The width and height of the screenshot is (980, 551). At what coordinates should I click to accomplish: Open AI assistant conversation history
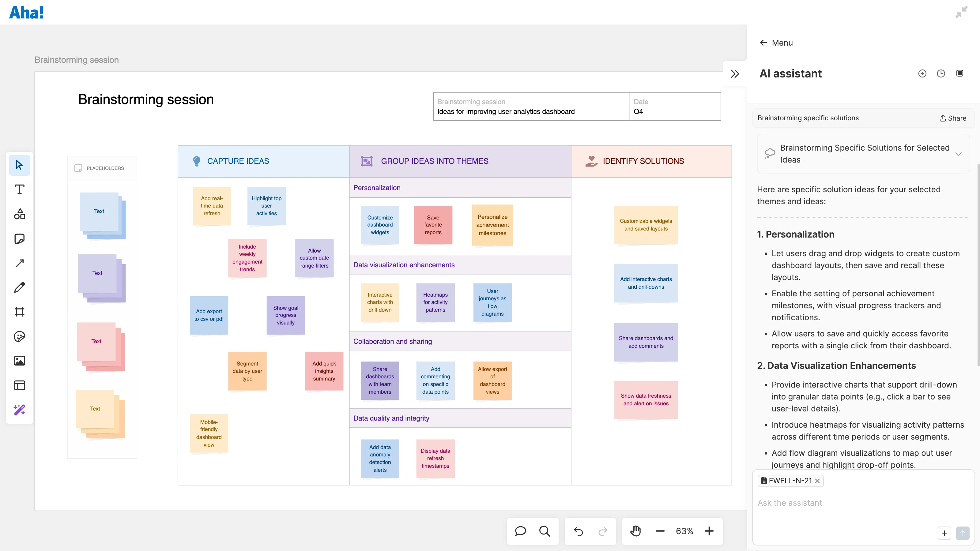(x=941, y=73)
